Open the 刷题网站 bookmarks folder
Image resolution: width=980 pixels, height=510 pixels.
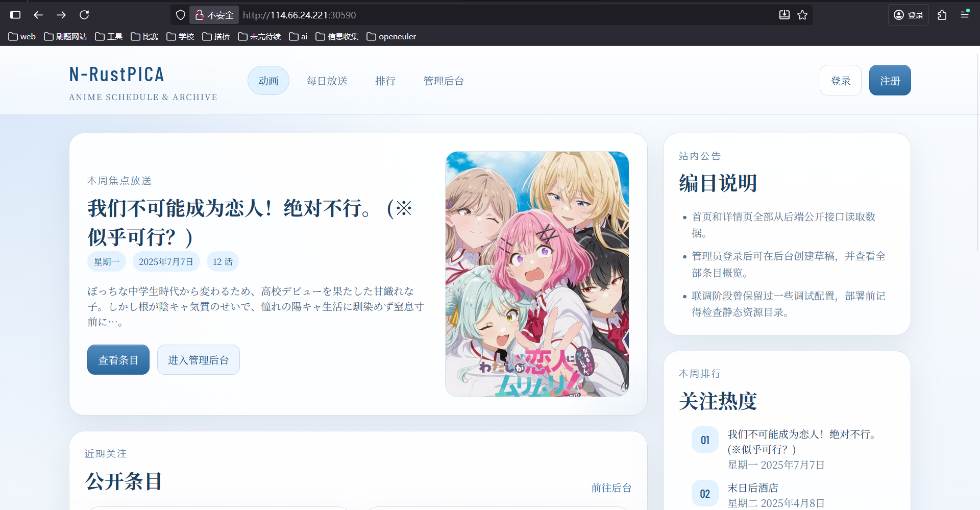click(x=65, y=36)
